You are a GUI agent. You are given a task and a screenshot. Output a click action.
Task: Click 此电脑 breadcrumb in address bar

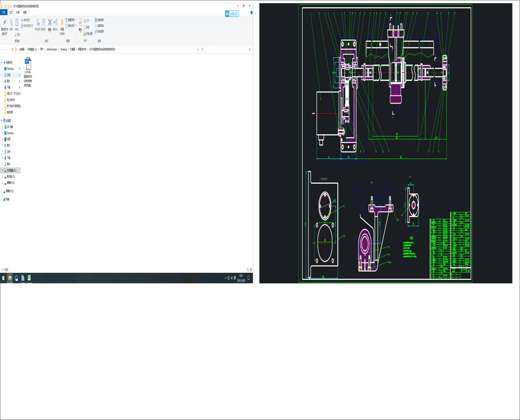pyautogui.click(x=22, y=49)
